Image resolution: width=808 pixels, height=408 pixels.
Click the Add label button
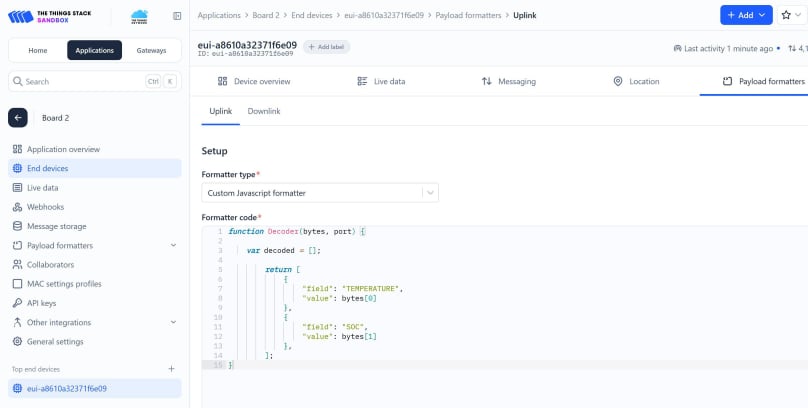click(x=327, y=47)
